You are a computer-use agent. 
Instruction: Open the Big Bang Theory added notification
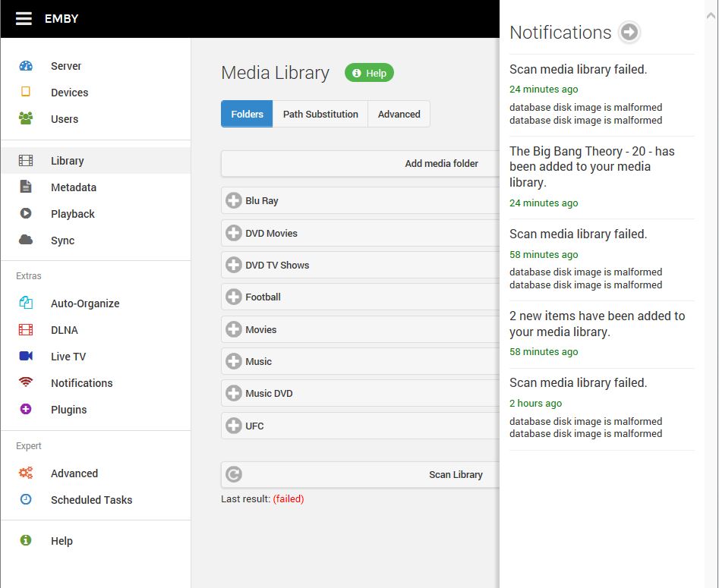click(591, 167)
